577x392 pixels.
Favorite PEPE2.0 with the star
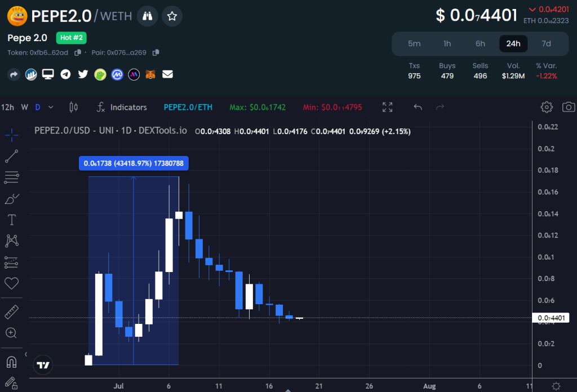(x=172, y=16)
